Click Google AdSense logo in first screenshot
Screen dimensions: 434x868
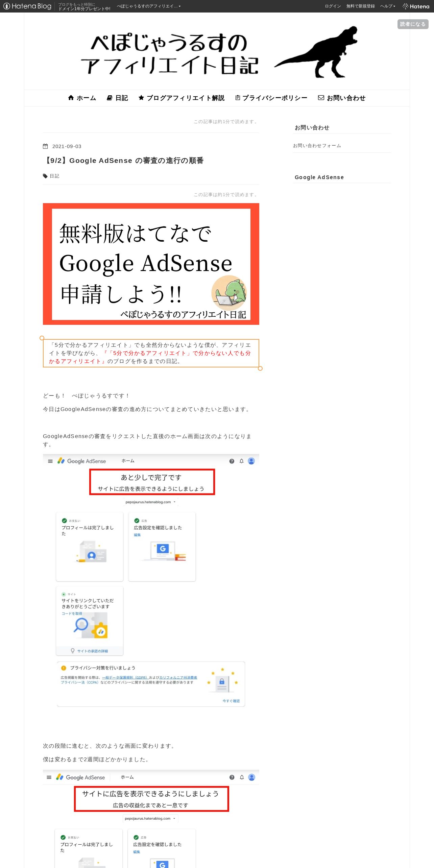(x=81, y=461)
